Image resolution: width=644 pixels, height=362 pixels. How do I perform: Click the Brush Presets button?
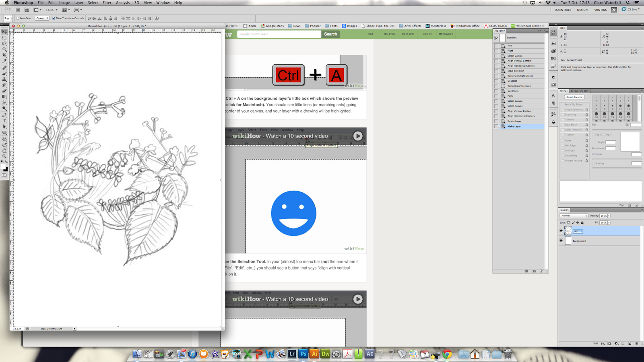[x=574, y=97]
